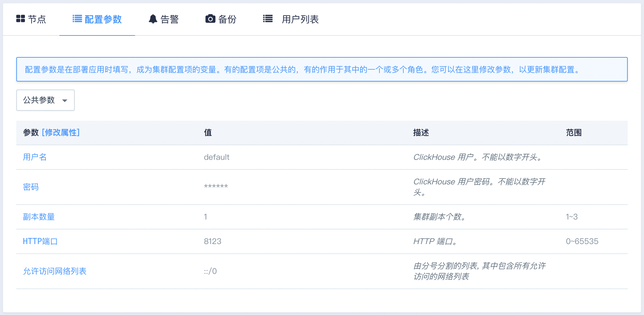Click the 'ClickHouse 用户。不能以数字开头。' description

click(x=478, y=157)
